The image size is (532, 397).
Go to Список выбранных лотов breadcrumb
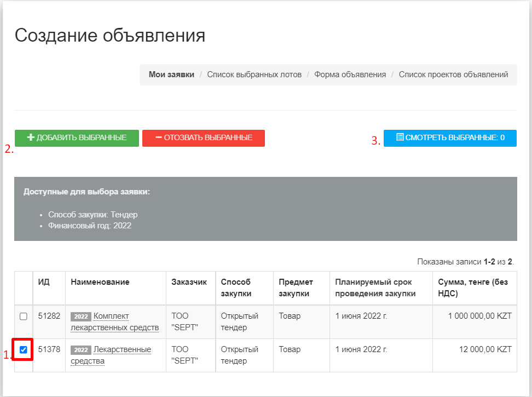click(254, 74)
